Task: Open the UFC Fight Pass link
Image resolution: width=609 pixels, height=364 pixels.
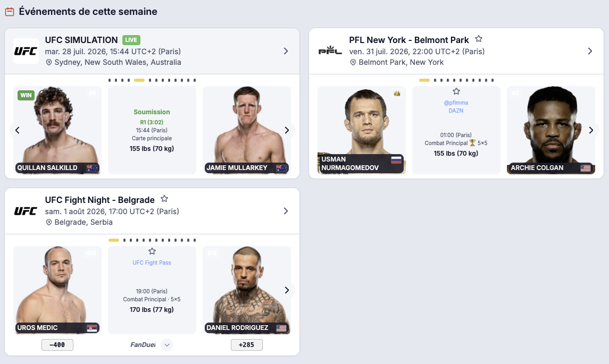Action: pos(152,263)
